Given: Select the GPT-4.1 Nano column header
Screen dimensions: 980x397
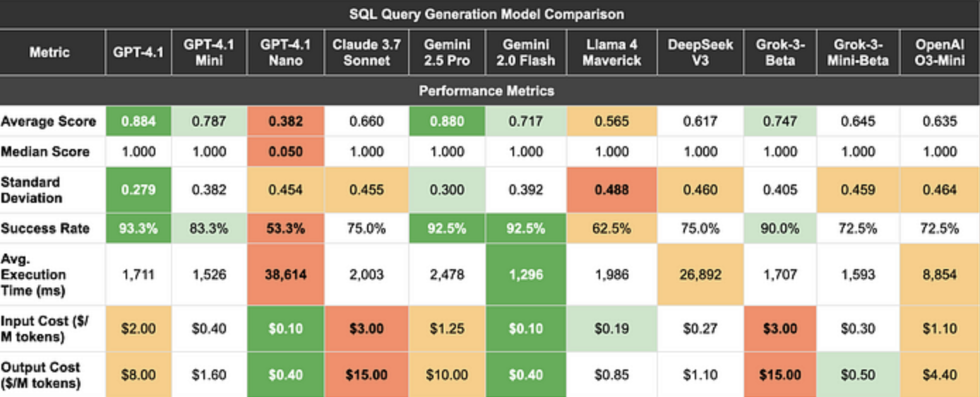Looking at the screenshot, I should point(286,52).
